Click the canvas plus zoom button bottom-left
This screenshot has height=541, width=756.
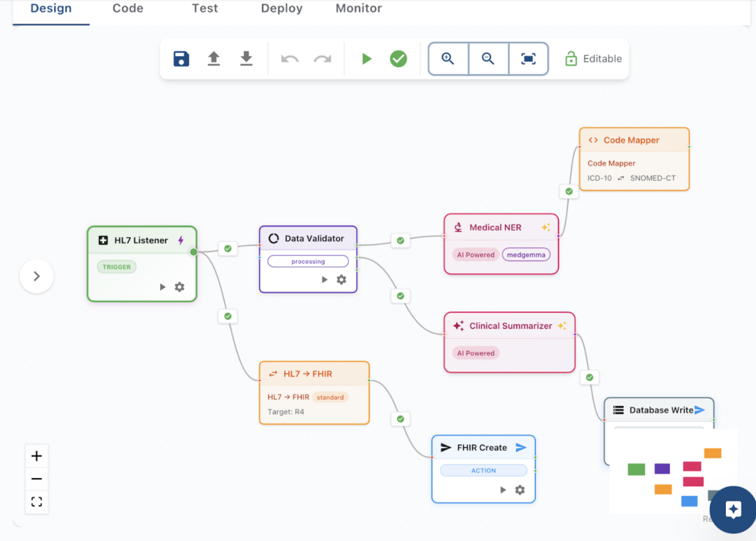pyautogui.click(x=36, y=456)
